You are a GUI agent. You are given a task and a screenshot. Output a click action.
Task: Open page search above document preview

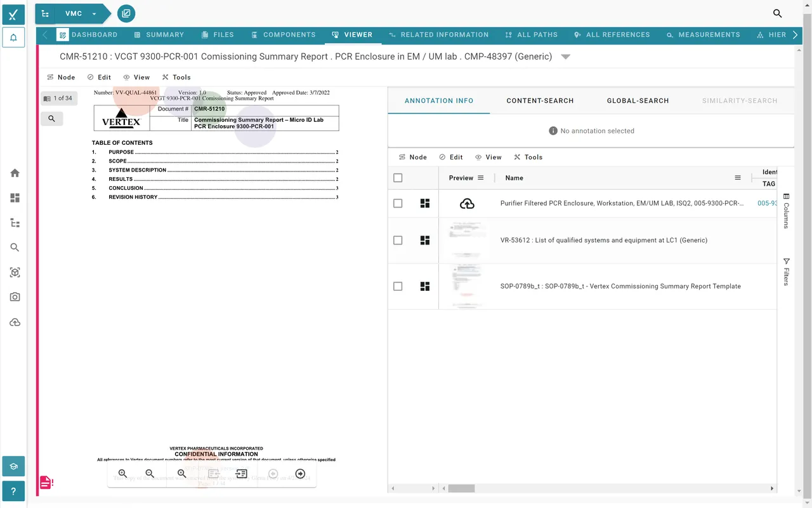click(51, 118)
